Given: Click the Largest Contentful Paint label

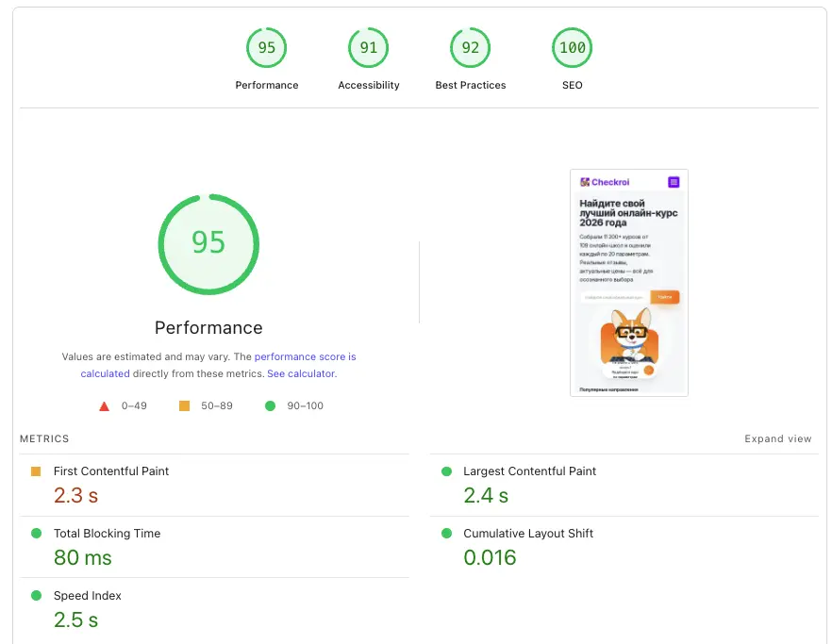Looking at the screenshot, I should 529,471.
